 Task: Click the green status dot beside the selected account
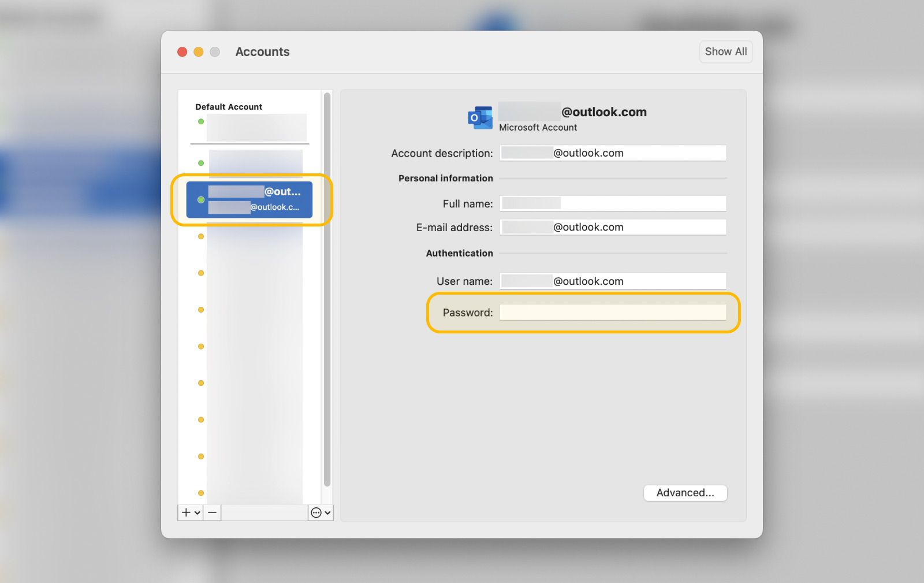pyautogui.click(x=200, y=199)
